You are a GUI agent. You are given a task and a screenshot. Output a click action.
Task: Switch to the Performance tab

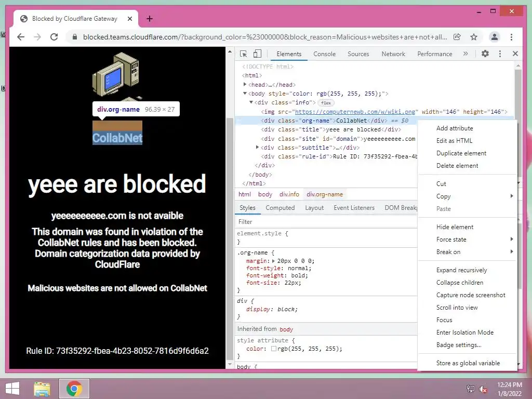[435, 54]
